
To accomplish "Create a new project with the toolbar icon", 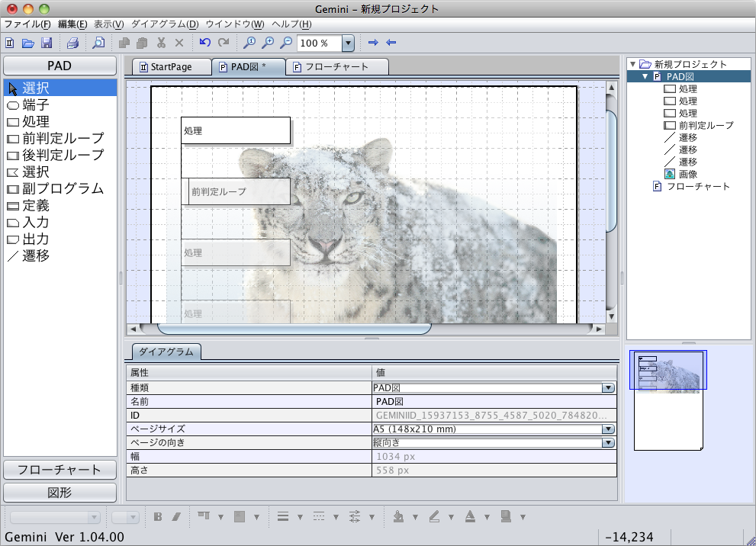I will (10, 43).
